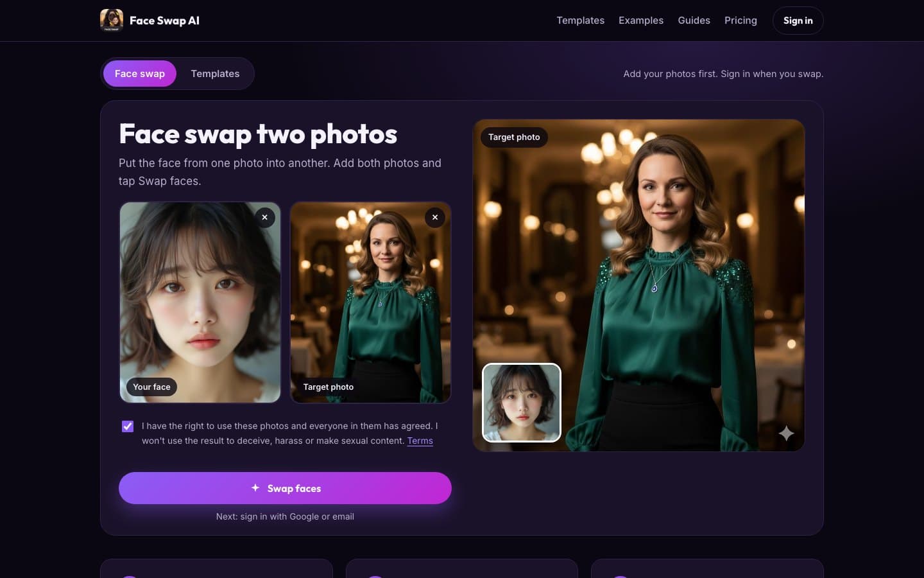
Task: Click the 'Add your photos first' hint text
Action: click(723, 74)
